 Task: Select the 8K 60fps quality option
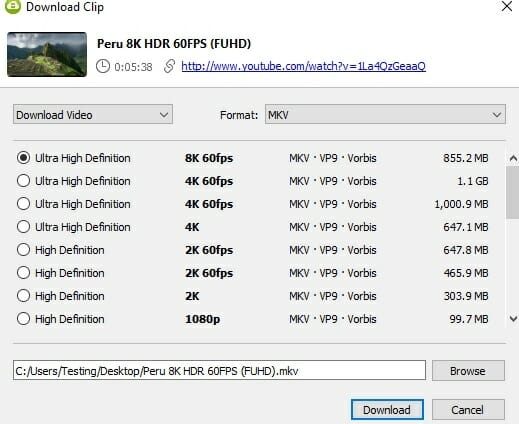23,158
